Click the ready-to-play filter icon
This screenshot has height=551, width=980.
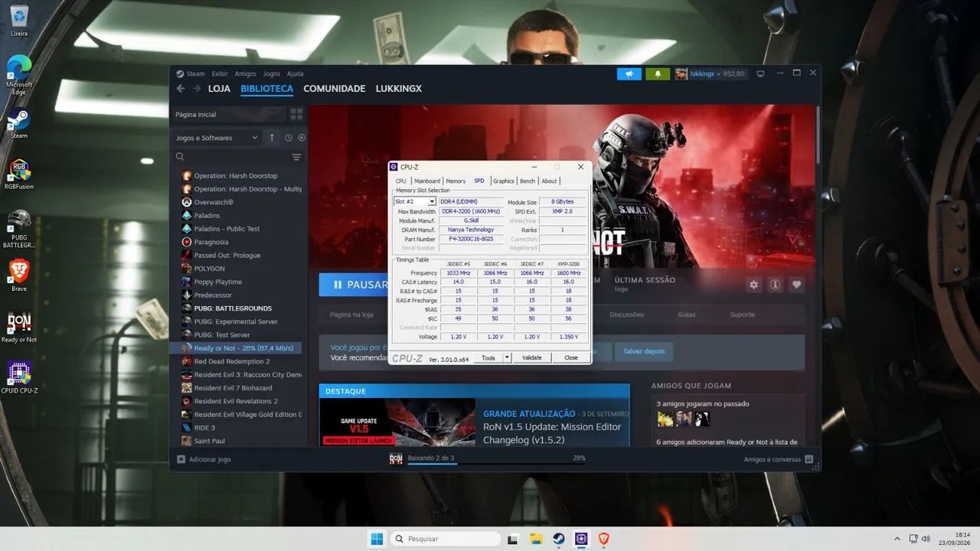point(302,138)
